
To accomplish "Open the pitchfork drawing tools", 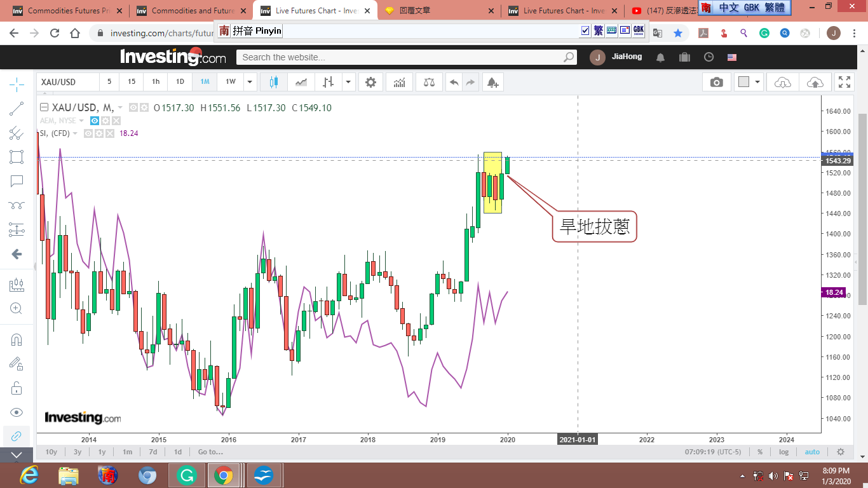I will point(17,133).
